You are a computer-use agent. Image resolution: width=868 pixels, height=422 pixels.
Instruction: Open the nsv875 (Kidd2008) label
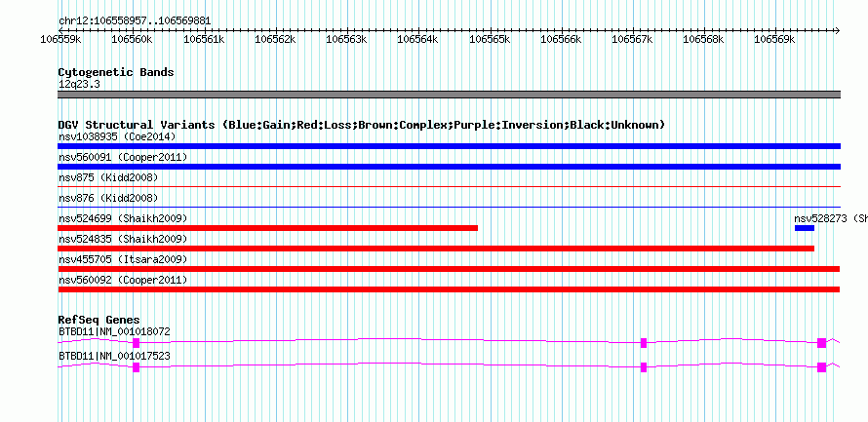tap(108, 177)
